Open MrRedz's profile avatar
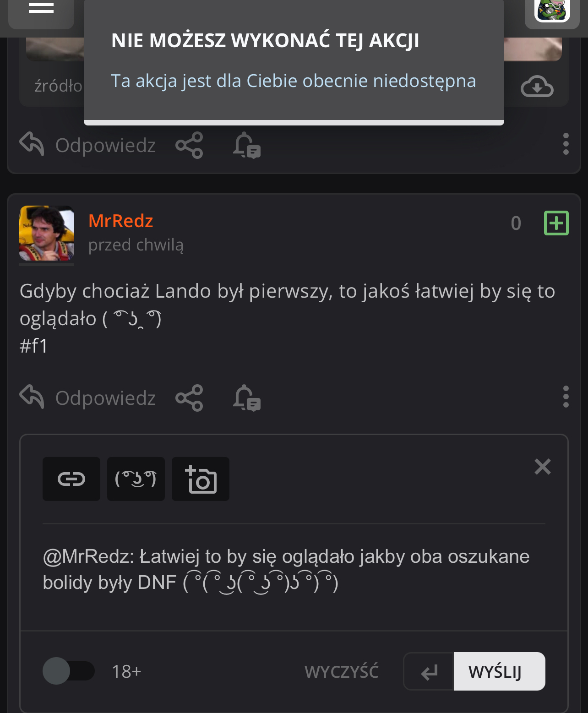 pyautogui.click(x=47, y=234)
